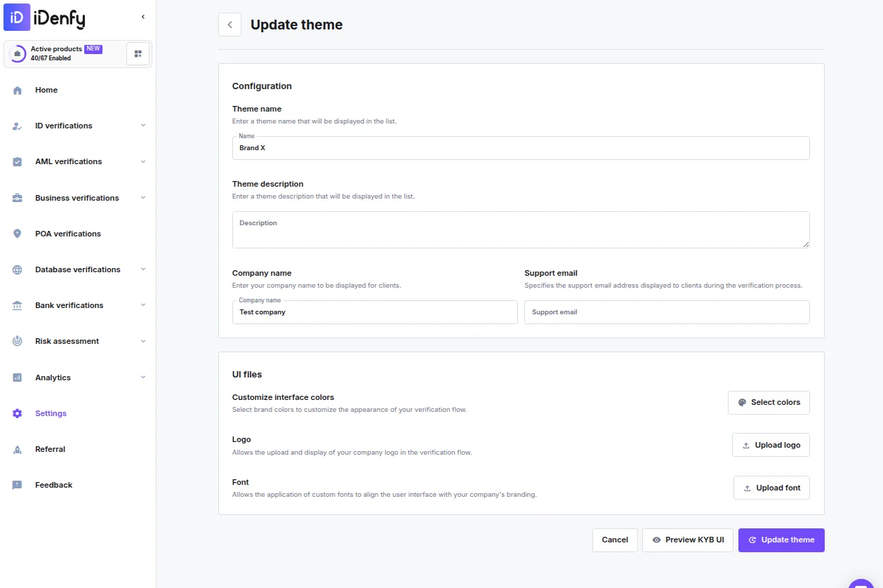Viewport: 883px width, 588px height.
Task: Expand the ID verifications submenu chevron
Action: point(143,126)
